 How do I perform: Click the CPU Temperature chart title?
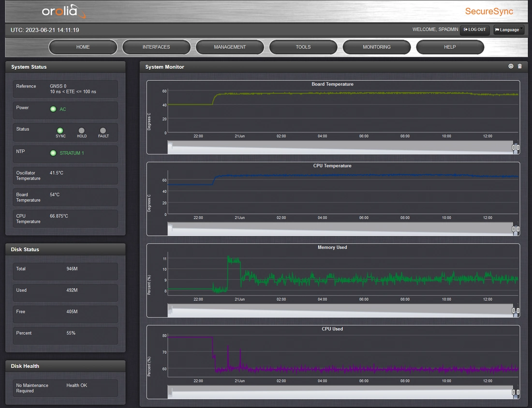coord(332,166)
